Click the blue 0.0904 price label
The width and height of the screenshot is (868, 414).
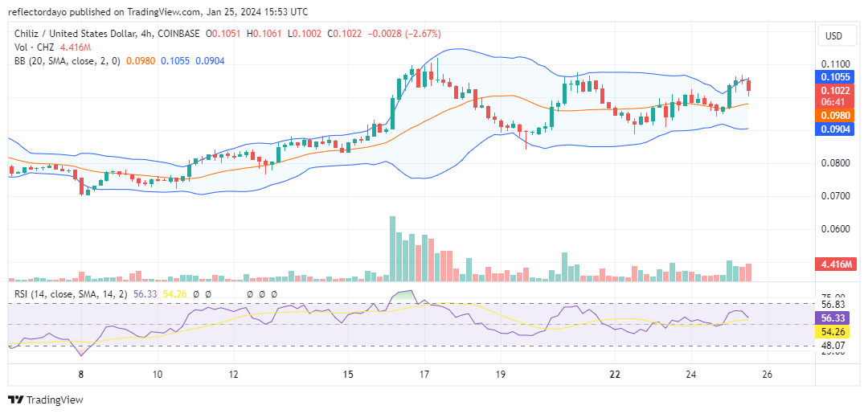[833, 129]
